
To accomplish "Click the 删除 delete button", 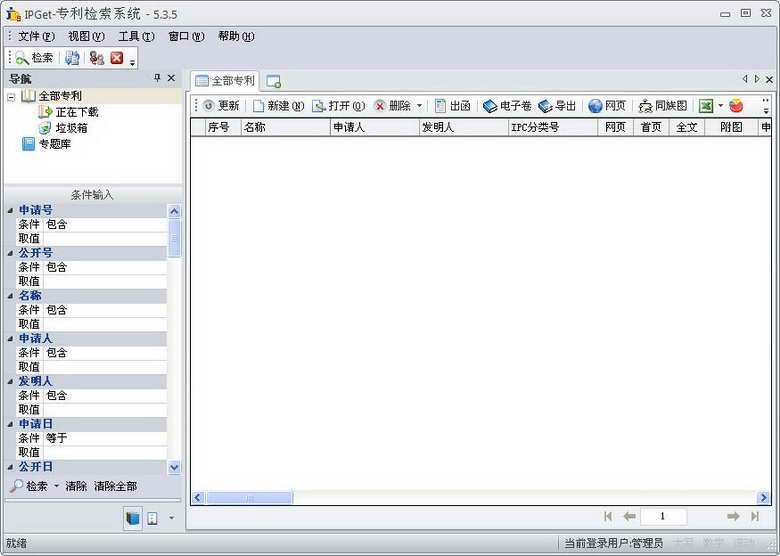I will pos(392,106).
